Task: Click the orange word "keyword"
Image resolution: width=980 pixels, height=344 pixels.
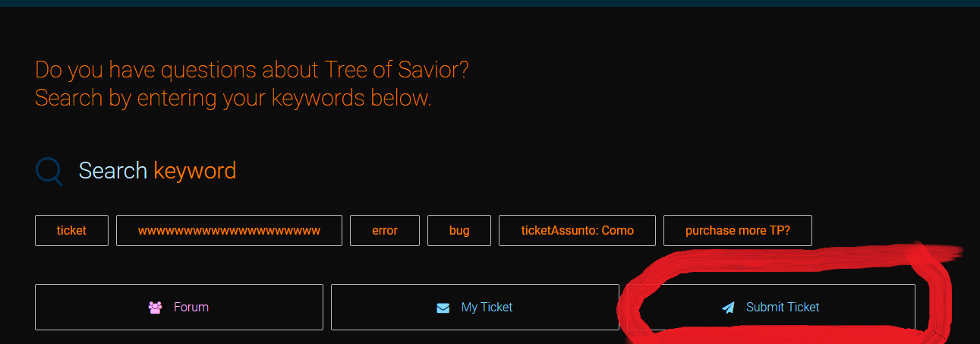Action: point(194,171)
